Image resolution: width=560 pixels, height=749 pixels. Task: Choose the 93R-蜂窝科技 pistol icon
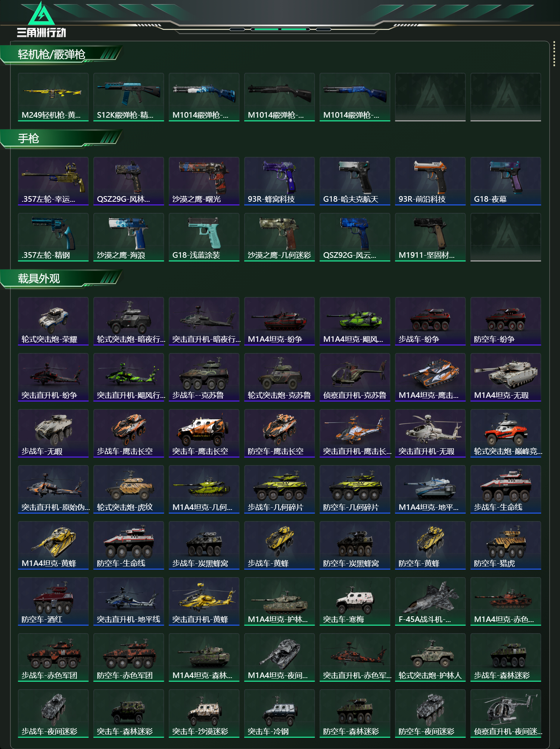tap(279, 181)
